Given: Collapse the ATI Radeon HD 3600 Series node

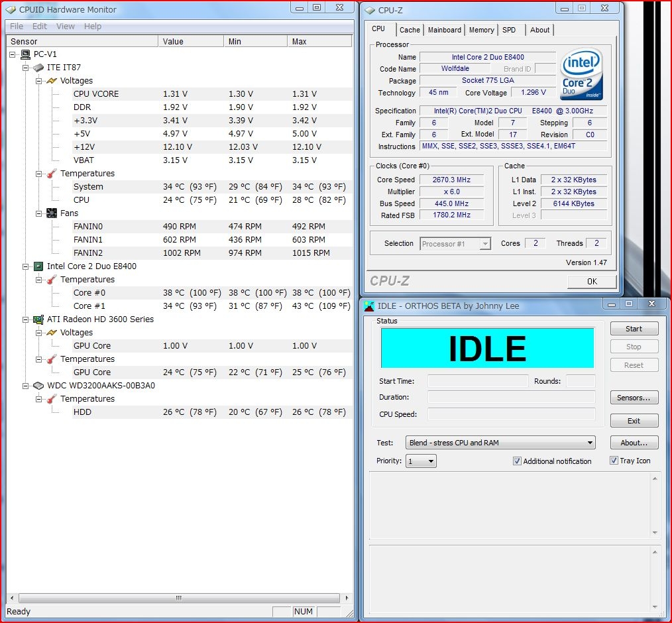Looking at the screenshot, I should tap(25, 319).
